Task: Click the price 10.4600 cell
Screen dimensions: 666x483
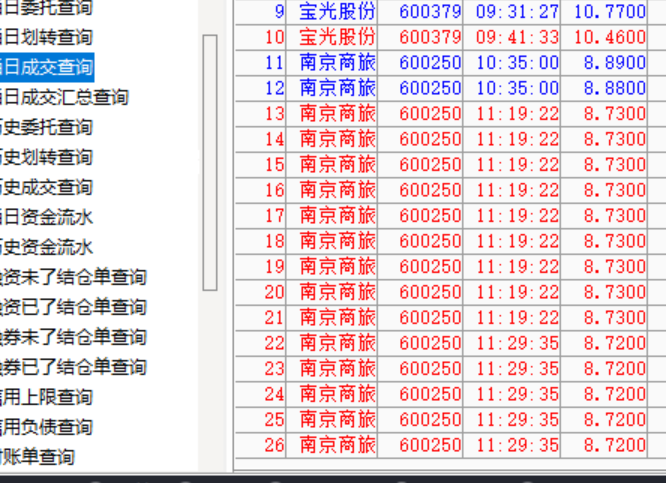Action: [610, 37]
